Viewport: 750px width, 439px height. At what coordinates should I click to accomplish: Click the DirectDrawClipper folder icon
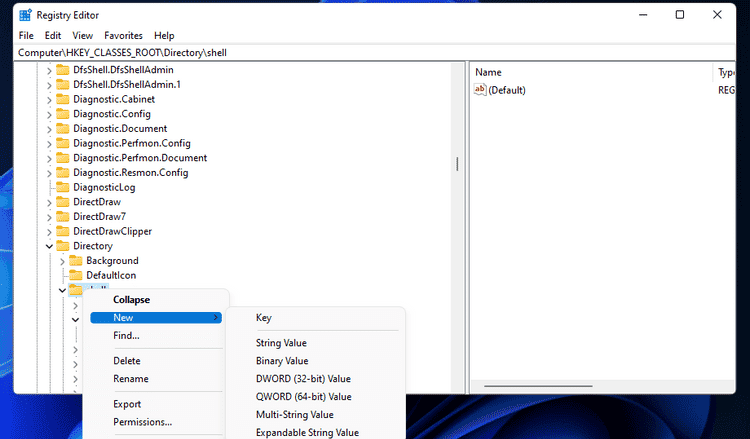(63, 231)
